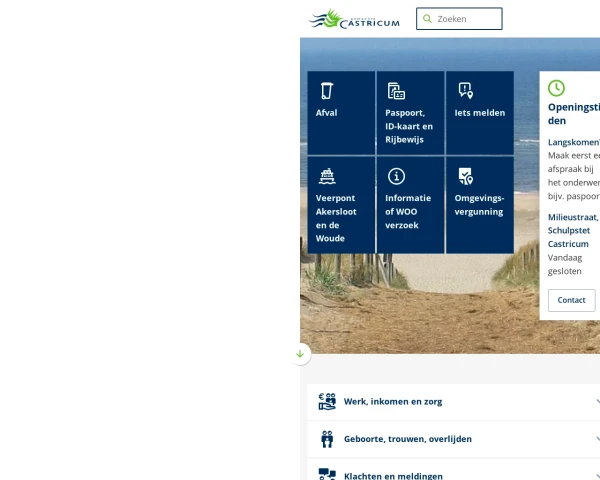Click the green clock opening hours icon
This screenshot has height=480, width=600.
point(556,88)
